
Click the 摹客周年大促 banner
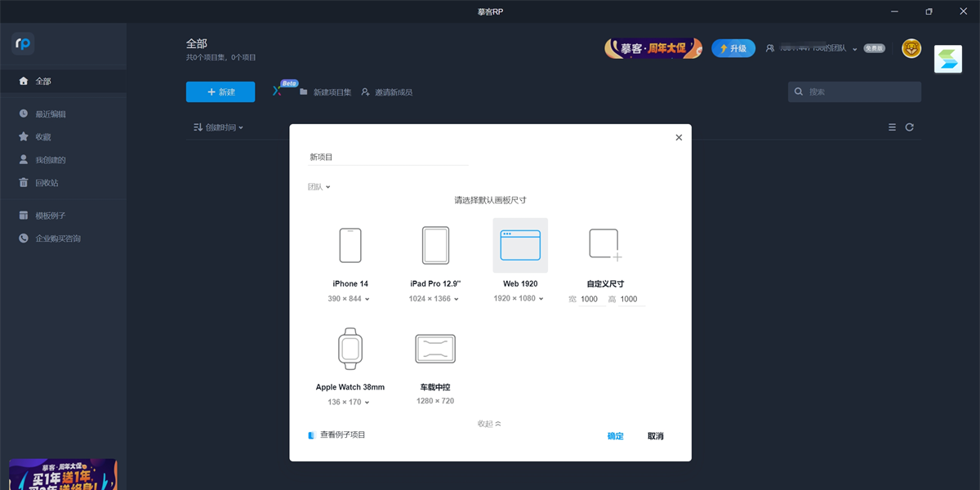click(654, 48)
